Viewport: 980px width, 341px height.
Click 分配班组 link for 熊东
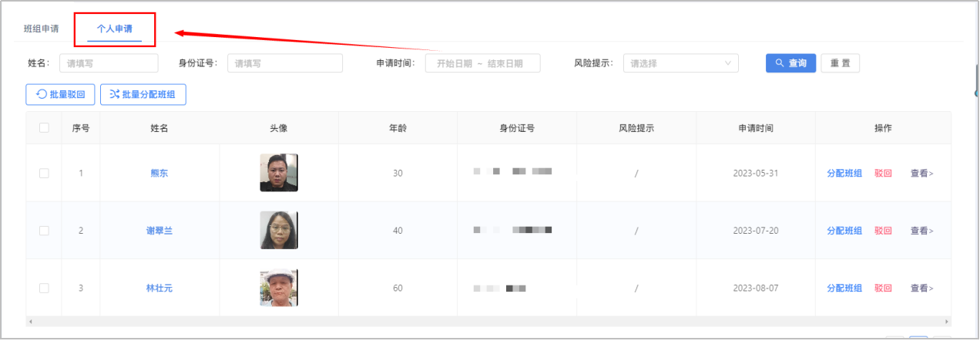844,173
